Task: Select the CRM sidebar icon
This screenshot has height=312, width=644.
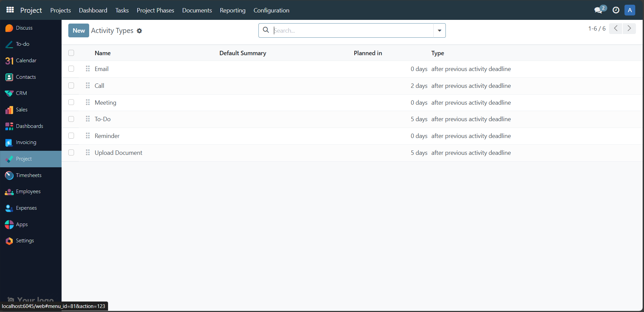Action: [x=9, y=93]
